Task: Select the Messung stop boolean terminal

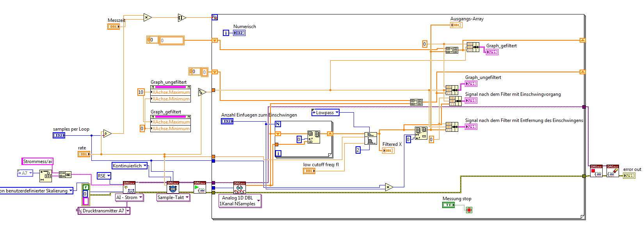Action: tap(448, 205)
